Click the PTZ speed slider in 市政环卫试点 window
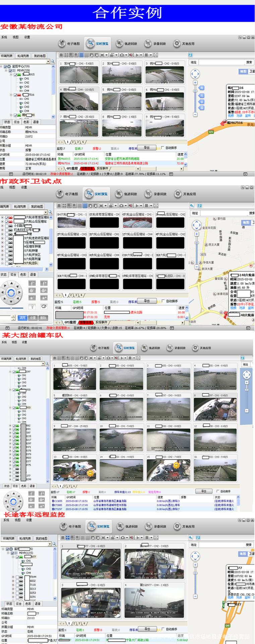This screenshot has width=255, height=644. (11, 308)
